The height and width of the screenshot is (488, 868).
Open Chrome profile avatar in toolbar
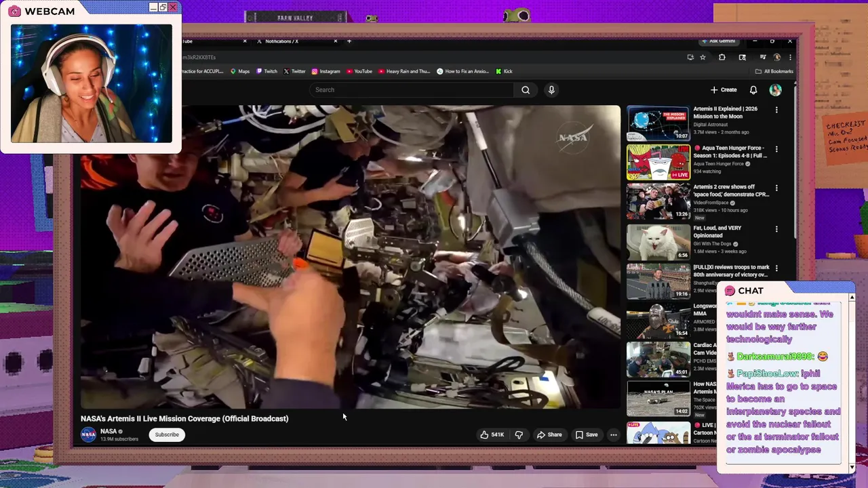pyautogui.click(x=777, y=58)
